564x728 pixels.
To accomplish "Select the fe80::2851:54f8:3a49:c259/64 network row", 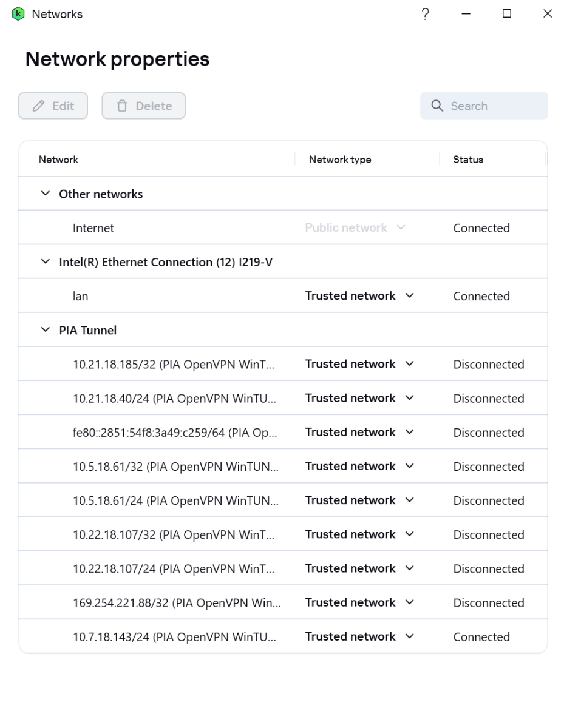I will (x=283, y=432).
